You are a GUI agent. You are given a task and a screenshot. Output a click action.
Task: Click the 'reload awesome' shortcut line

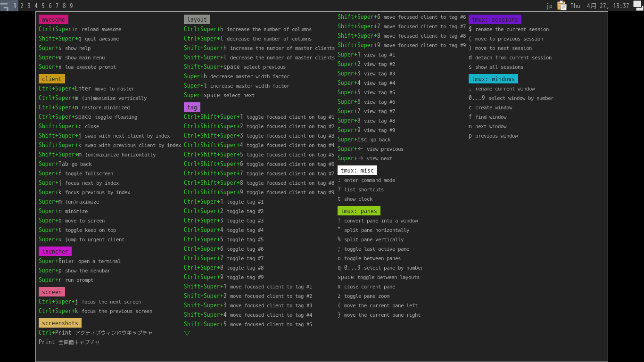(80, 29)
